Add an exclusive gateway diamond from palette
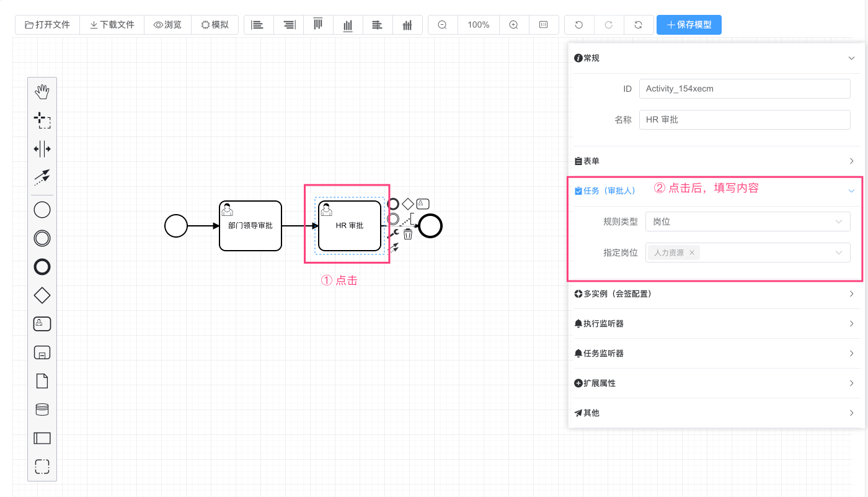 coord(42,295)
